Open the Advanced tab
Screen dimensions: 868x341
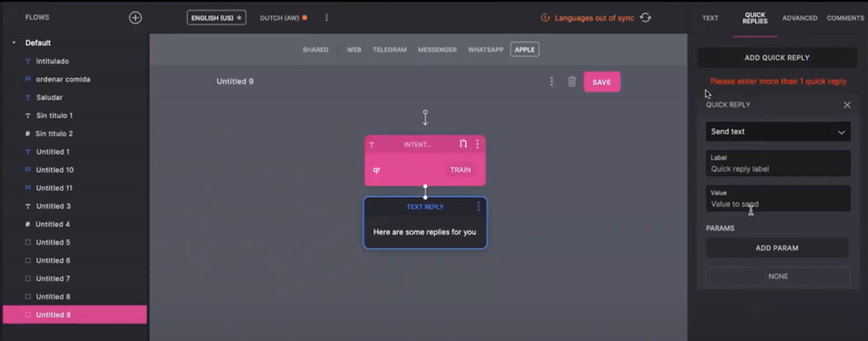[x=799, y=18]
